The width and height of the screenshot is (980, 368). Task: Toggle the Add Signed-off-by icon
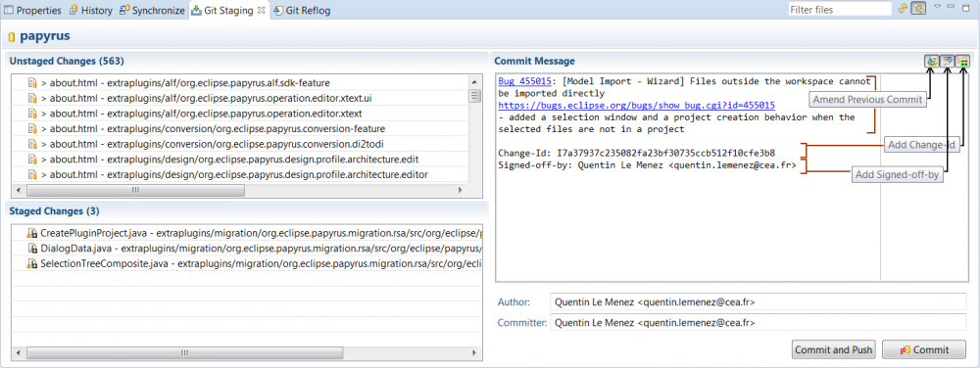coord(948,61)
